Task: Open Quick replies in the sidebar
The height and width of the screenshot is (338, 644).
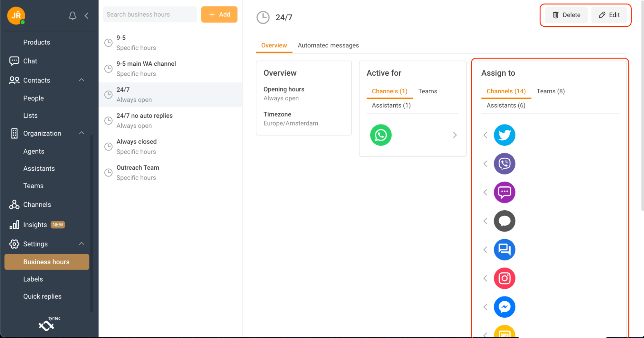Action: tap(42, 296)
